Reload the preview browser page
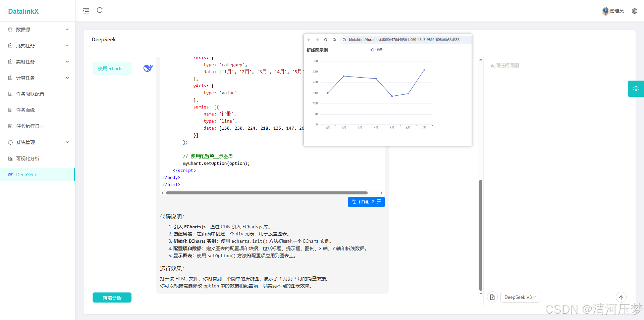 point(326,40)
